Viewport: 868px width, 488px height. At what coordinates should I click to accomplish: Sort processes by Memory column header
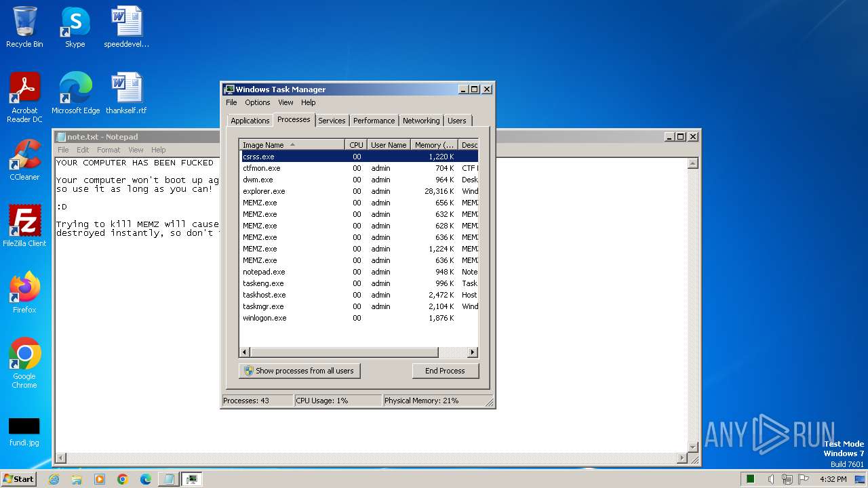[x=435, y=145]
